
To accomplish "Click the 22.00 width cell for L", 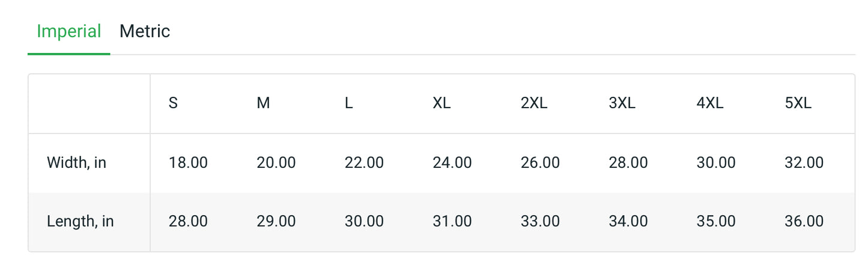I will tap(364, 162).
